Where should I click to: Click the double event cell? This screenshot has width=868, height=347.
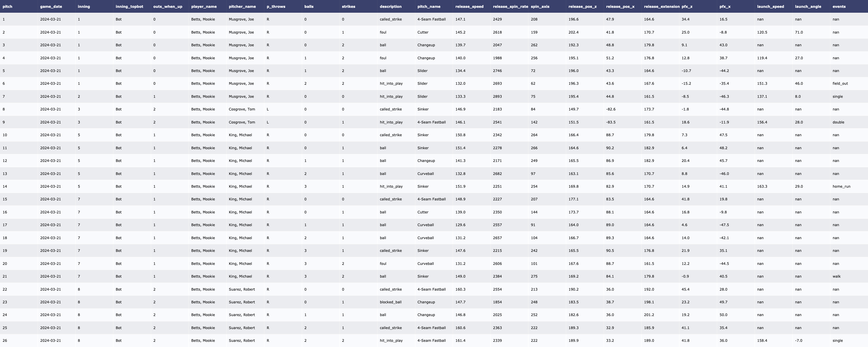coord(838,122)
